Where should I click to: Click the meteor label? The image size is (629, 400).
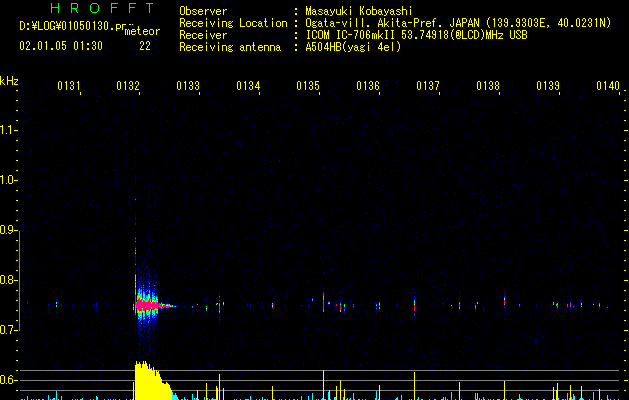[x=142, y=31]
